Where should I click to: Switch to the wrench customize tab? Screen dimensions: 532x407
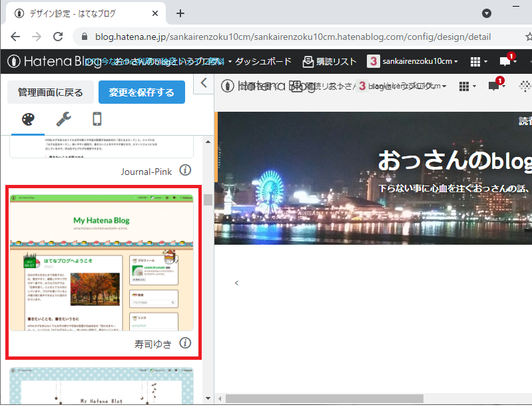coord(63,119)
